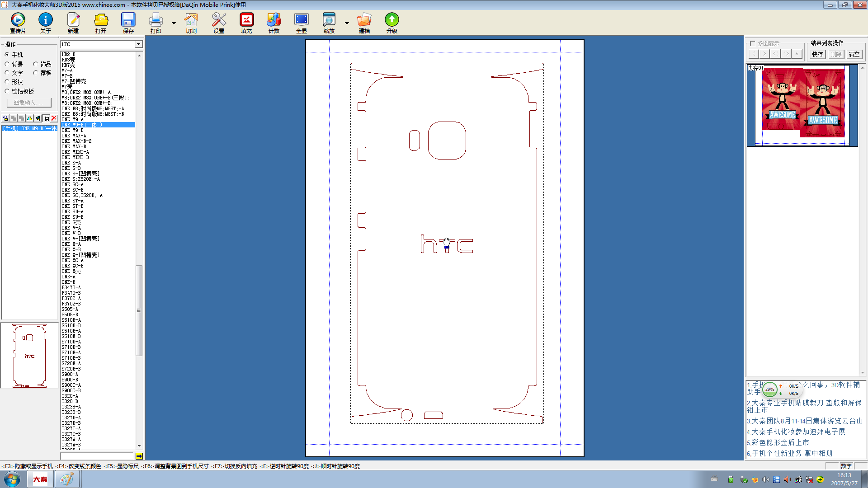Toggle the 多图显示 checkbox

752,43
